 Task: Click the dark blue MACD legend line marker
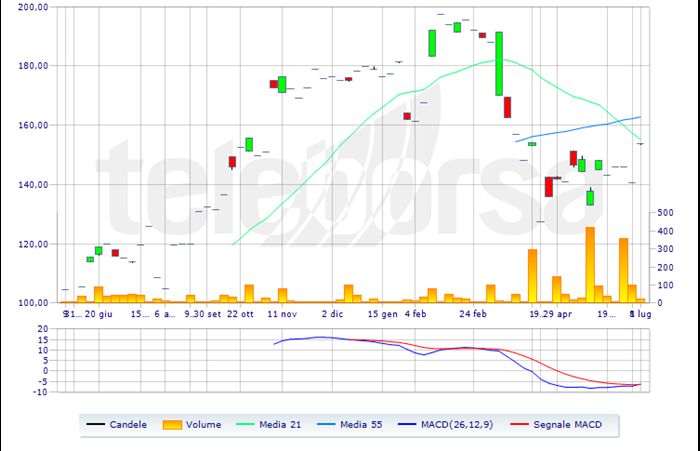coord(407,424)
